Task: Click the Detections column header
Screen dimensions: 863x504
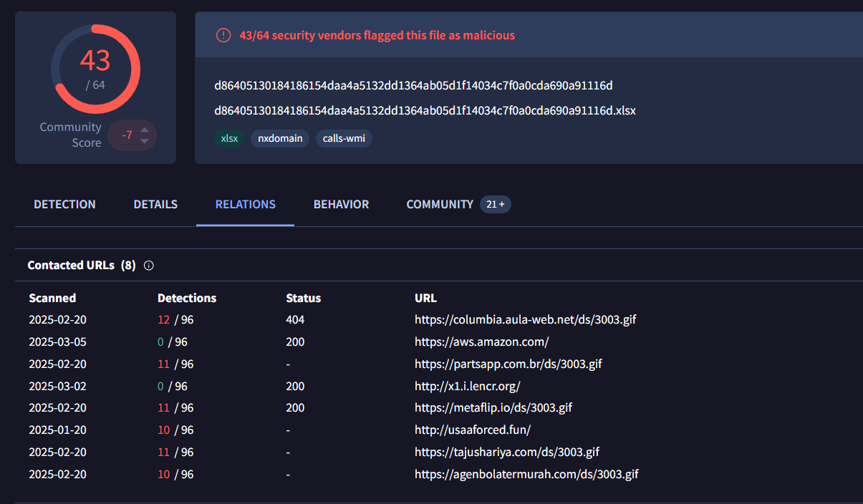Action: [x=187, y=298]
